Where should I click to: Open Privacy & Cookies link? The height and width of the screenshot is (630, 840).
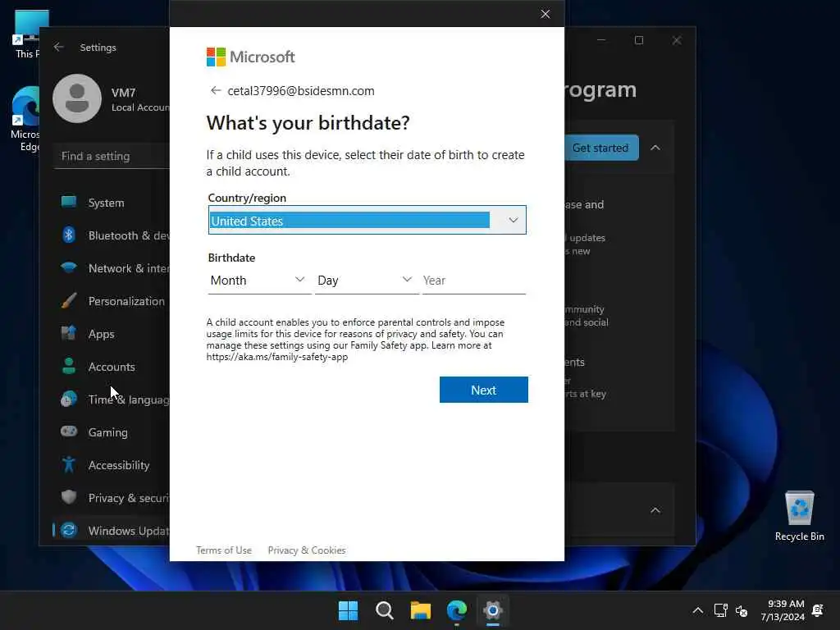point(307,550)
